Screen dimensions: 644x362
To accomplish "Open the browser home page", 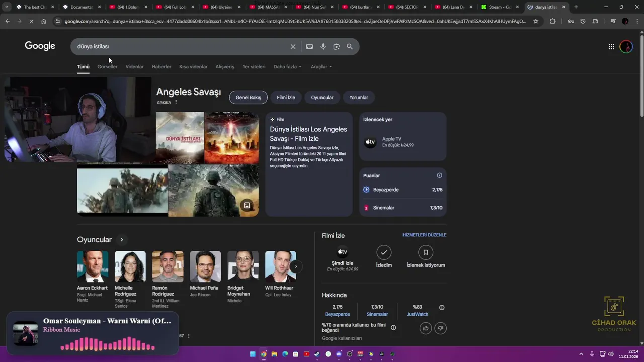I will click(44, 21).
